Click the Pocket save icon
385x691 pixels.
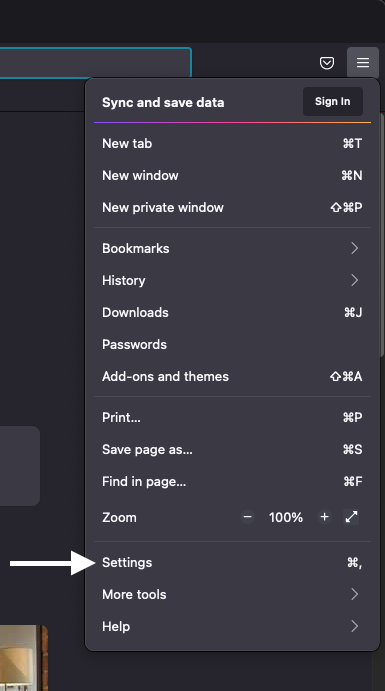[326, 63]
